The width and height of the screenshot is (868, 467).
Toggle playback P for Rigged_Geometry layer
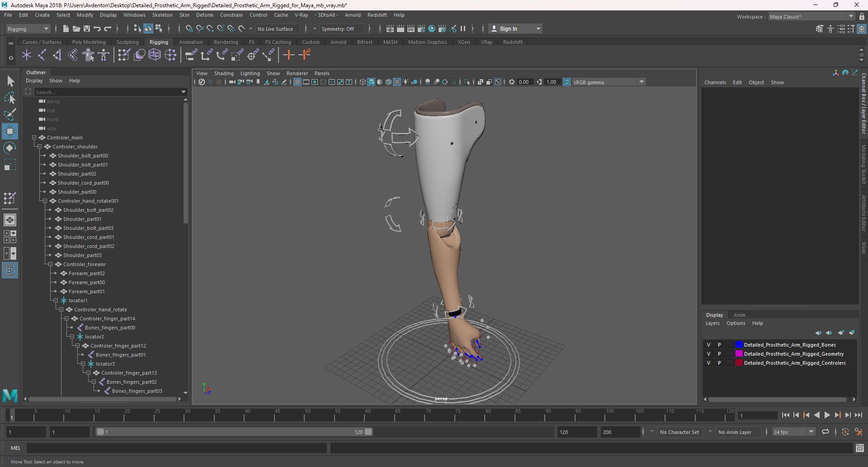pyautogui.click(x=719, y=354)
